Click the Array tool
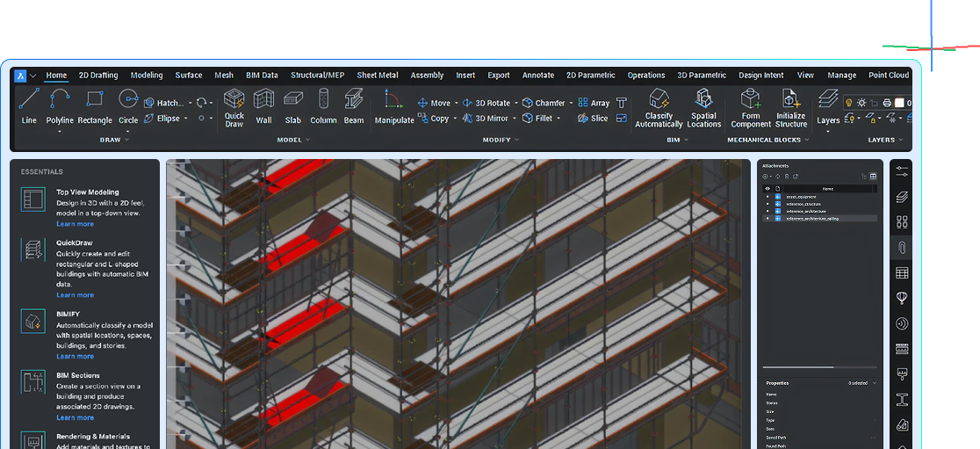980x449 pixels. [x=593, y=103]
